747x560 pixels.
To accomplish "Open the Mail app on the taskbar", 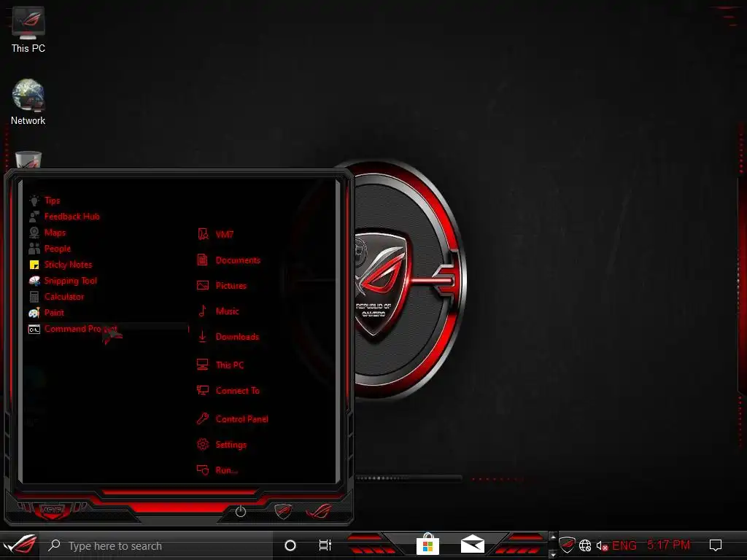I will [473, 544].
